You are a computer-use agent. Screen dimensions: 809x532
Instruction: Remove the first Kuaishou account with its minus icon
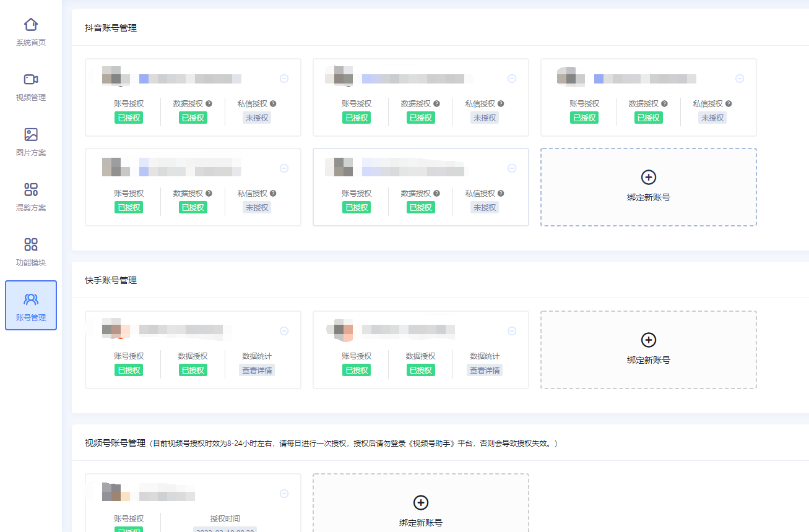click(284, 331)
